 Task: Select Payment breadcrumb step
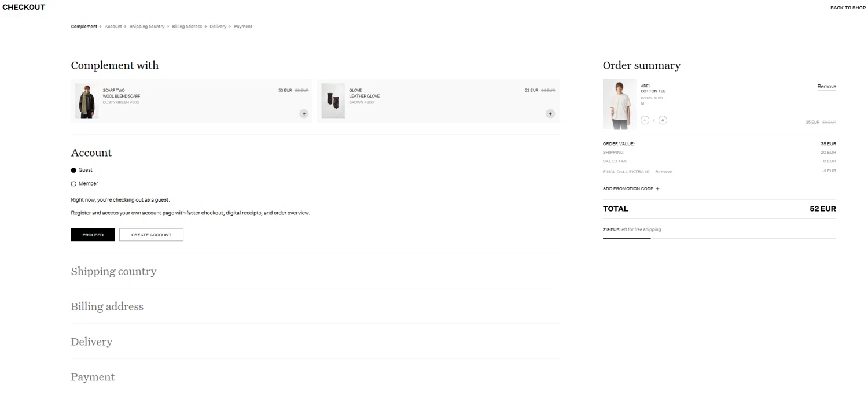pos(243,27)
